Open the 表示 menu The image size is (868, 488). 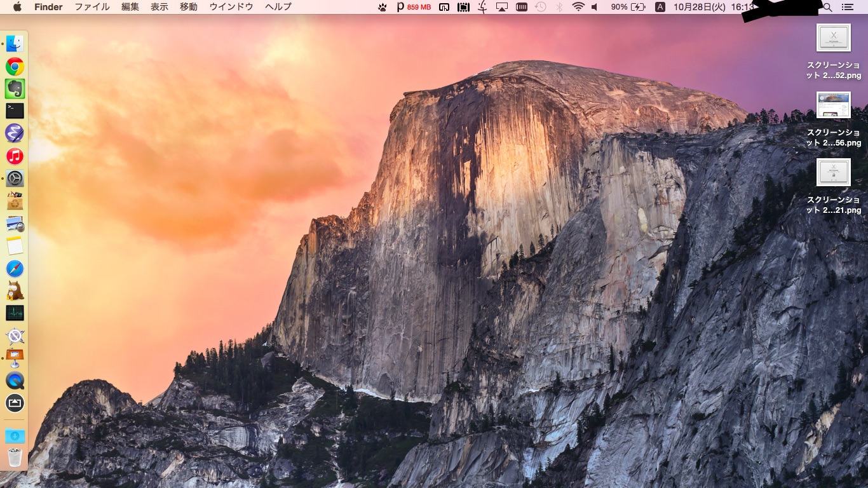coord(159,7)
